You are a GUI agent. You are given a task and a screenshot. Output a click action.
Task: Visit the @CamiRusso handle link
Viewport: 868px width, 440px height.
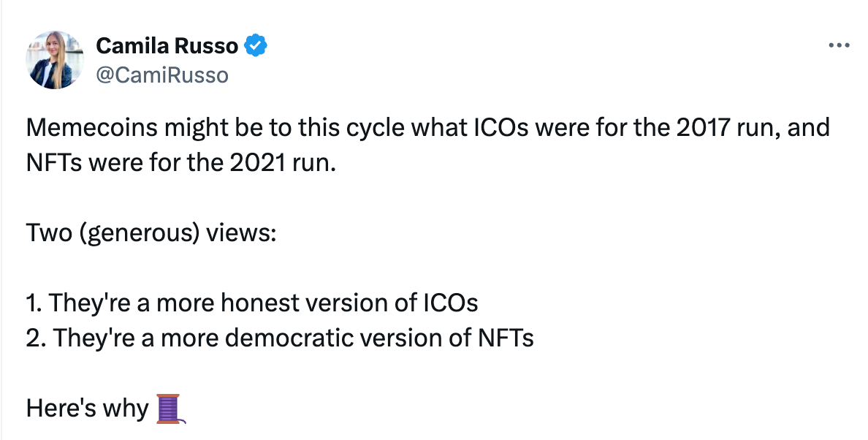pyautogui.click(x=162, y=75)
